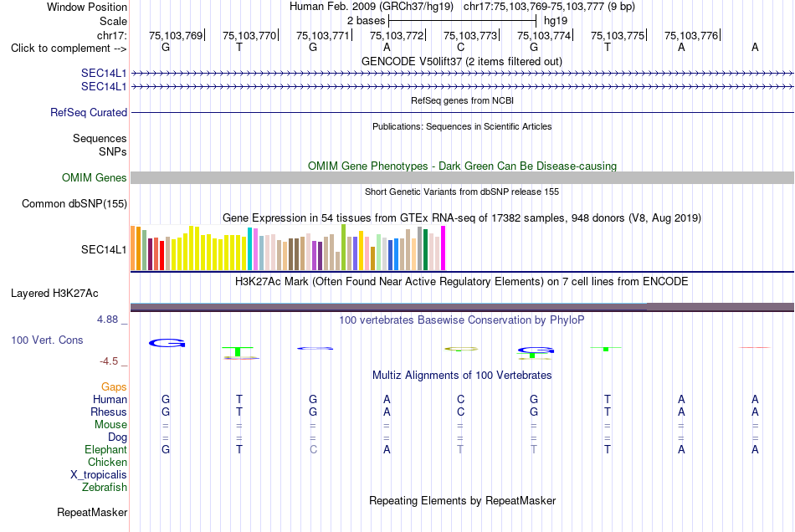Click the RepeatMasker track label
This screenshot has width=795, height=532.
(x=92, y=512)
